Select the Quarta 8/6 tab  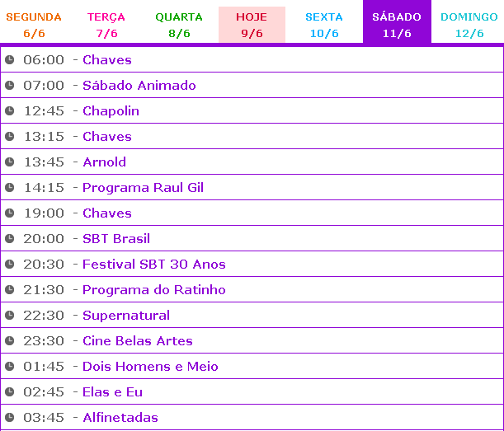(179, 25)
